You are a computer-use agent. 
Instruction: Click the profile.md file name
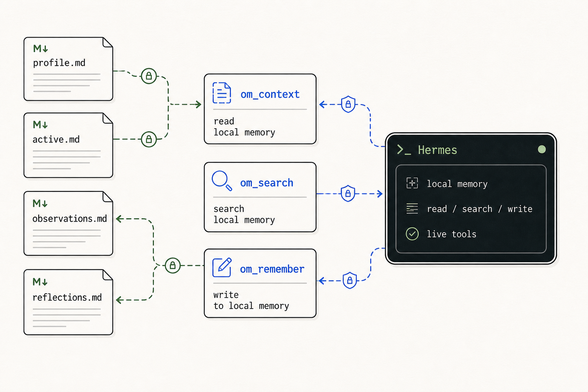click(x=59, y=63)
